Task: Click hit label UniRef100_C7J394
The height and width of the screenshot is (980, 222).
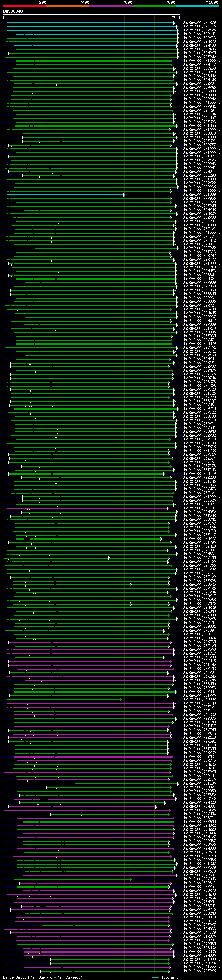Action: 199,631
